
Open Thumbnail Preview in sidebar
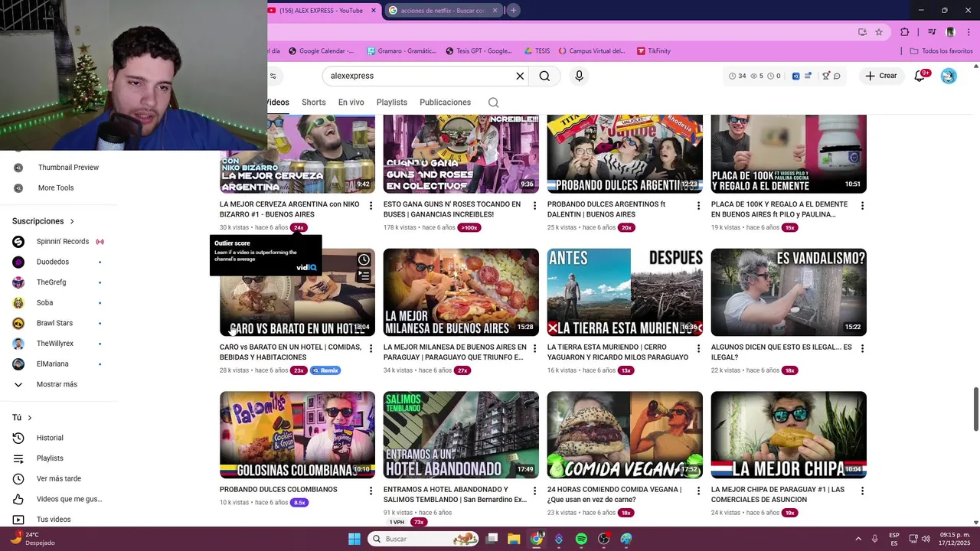68,168
